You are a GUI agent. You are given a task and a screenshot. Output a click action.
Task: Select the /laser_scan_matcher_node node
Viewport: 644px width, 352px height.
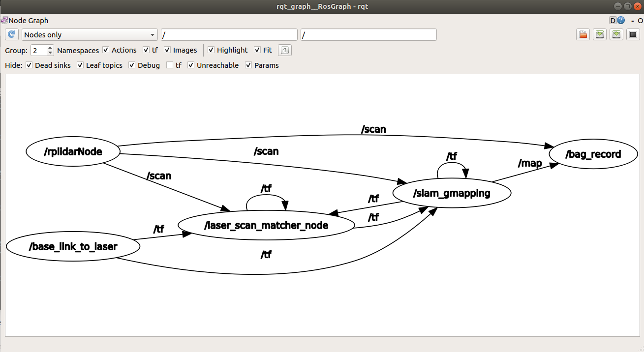[266, 225]
